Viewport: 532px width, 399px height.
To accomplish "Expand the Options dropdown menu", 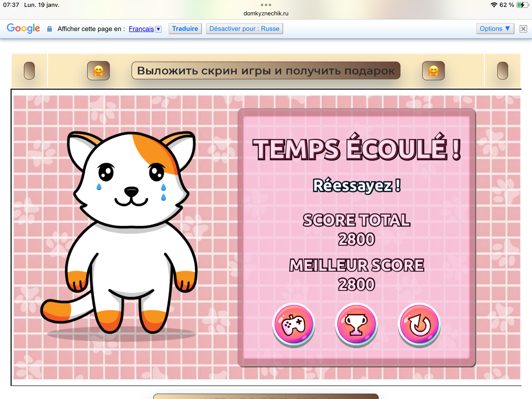I will pos(495,29).
